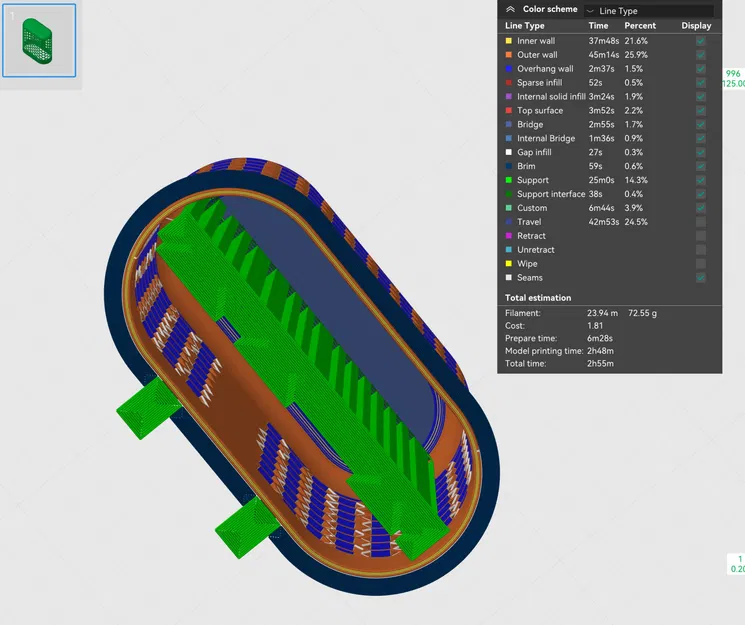
Task: Click the Bridge color swatch
Action: coord(509,125)
